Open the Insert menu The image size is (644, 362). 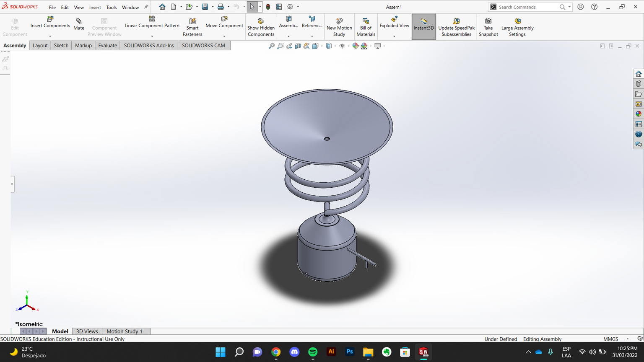(95, 8)
